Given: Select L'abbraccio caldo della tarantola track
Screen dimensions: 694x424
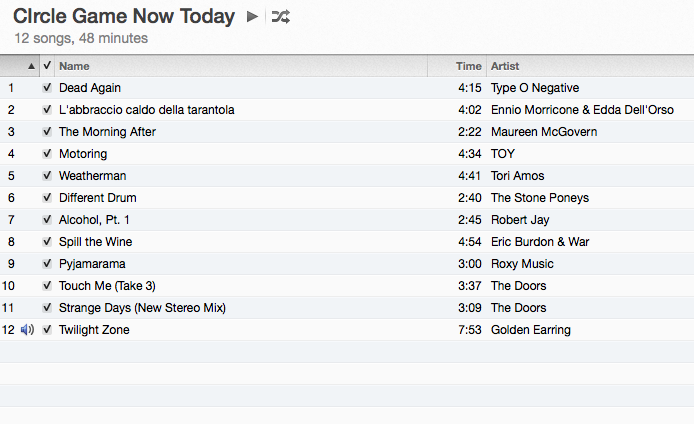Looking at the screenshot, I should [x=147, y=110].
